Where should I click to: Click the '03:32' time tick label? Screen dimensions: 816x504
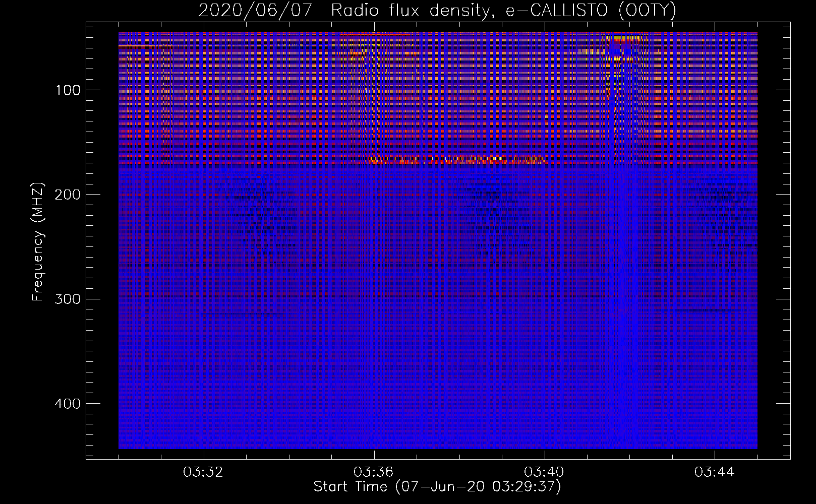coord(203,472)
